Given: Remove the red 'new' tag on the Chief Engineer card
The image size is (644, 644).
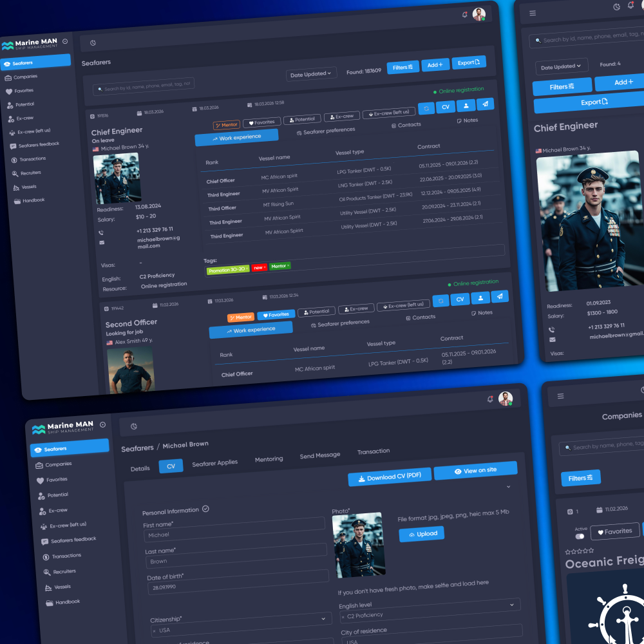Looking at the screenshot, I should [265, 267].
